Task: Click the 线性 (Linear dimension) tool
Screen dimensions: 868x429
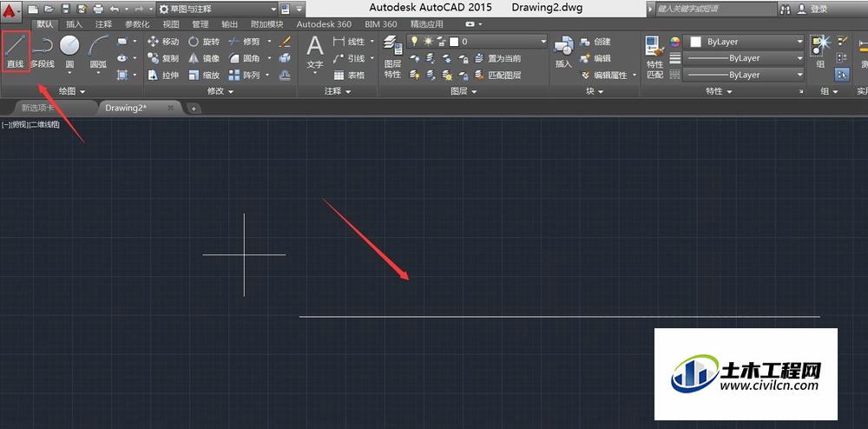Action: [x=349, y=42]
